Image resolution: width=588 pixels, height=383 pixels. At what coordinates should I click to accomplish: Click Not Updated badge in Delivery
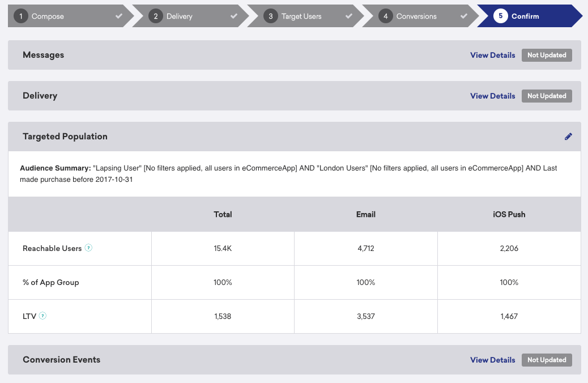tap(547, 96)
